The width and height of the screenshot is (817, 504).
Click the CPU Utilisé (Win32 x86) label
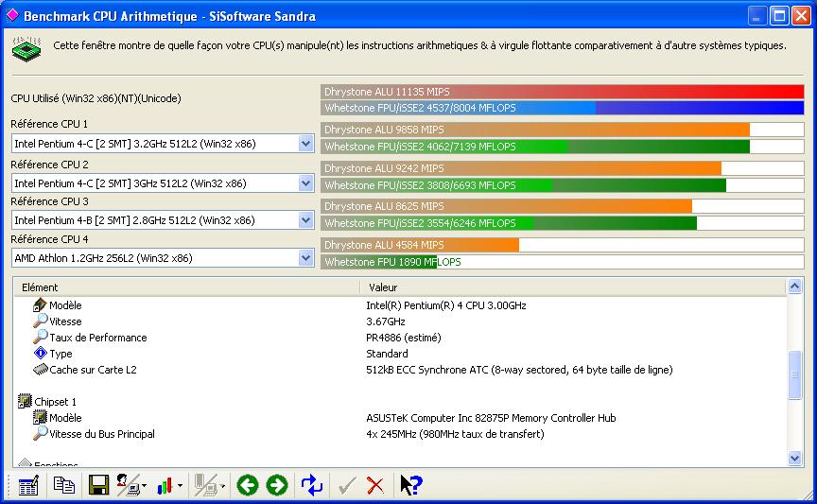[x=96, y=98]
